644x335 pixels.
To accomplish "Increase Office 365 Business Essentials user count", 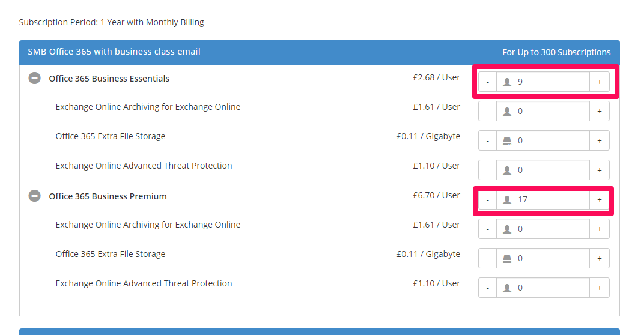I will click(x=599, y=82).
